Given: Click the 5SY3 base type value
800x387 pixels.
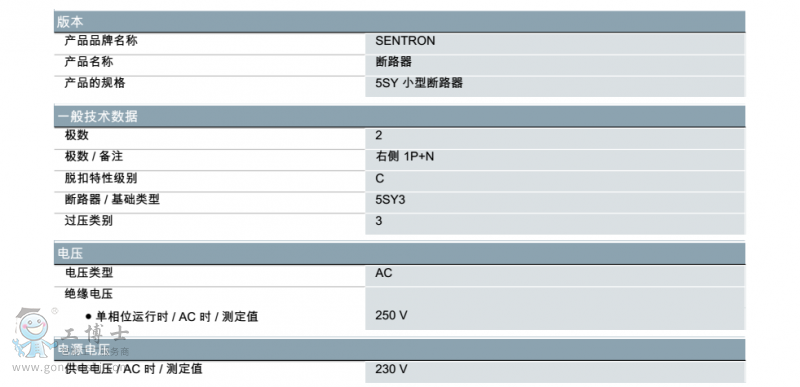Looking at the screenshot, I should click(x=390, y=200).
